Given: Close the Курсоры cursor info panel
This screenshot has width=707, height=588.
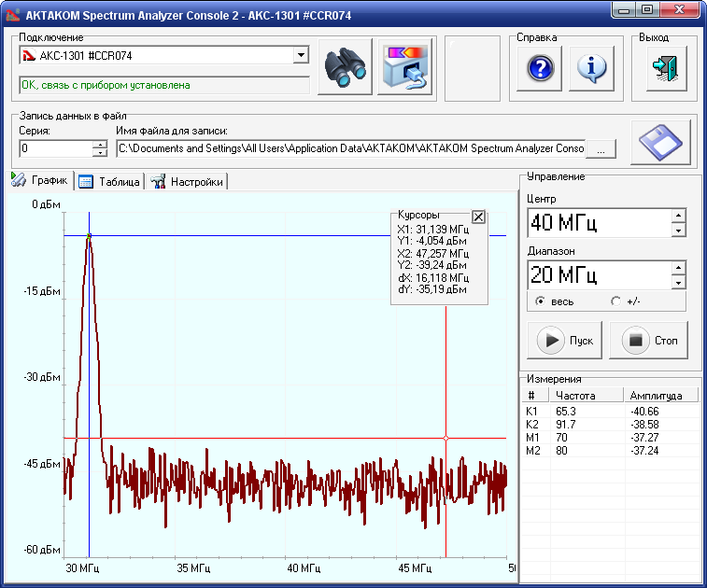Looking at the screenshot, I should [x=478, y=217].
